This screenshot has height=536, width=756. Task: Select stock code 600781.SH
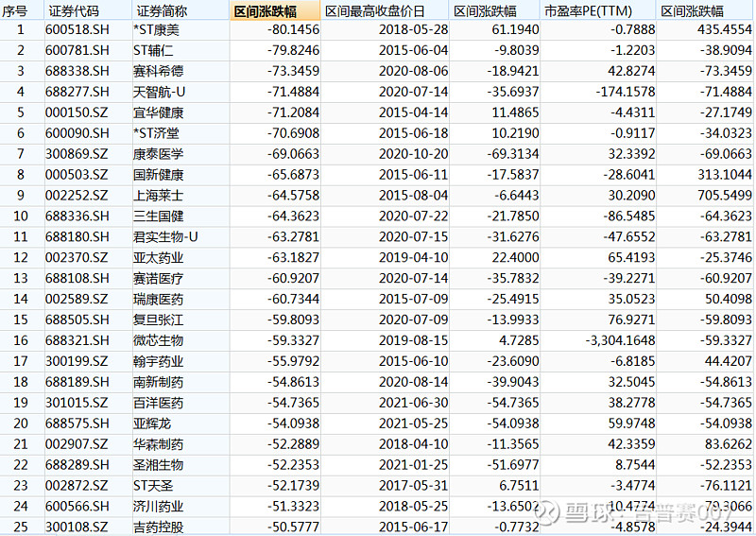point(77,51)
